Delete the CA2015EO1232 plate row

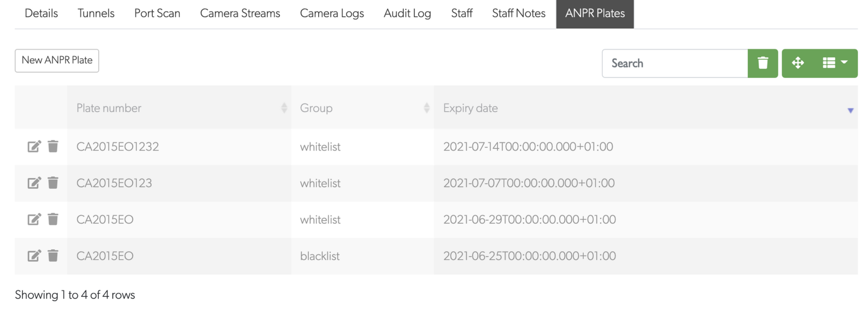(x=53, y=147)
